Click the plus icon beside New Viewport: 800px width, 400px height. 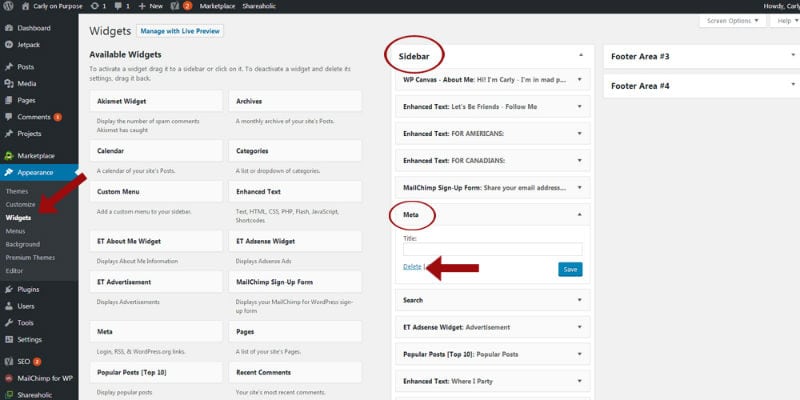pos(142,6)
